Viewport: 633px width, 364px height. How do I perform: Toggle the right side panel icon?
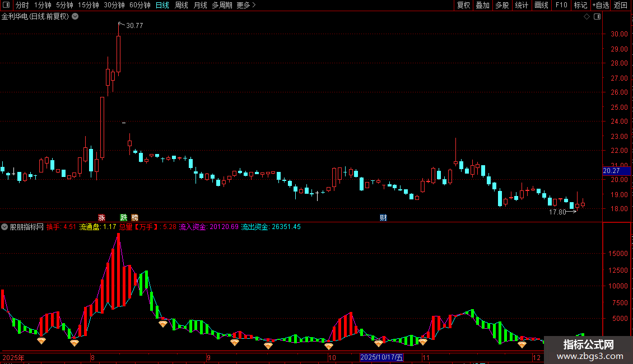coord(597,17)
